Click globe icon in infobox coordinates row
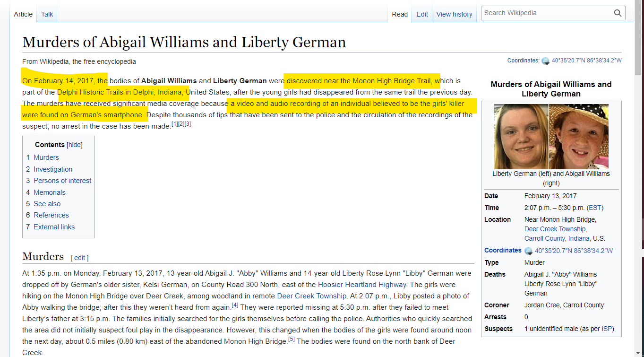The width and height of the screenshot is (644, 357). [x=529, y=251]
